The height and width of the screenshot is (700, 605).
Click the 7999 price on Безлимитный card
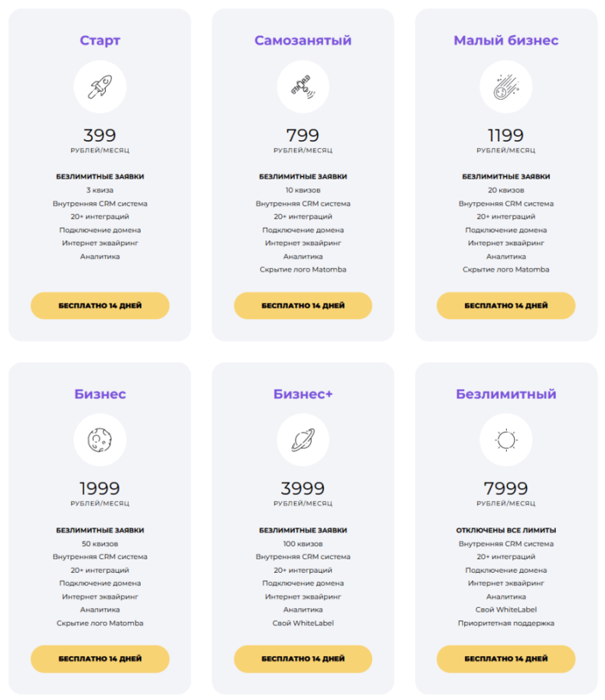506,488
